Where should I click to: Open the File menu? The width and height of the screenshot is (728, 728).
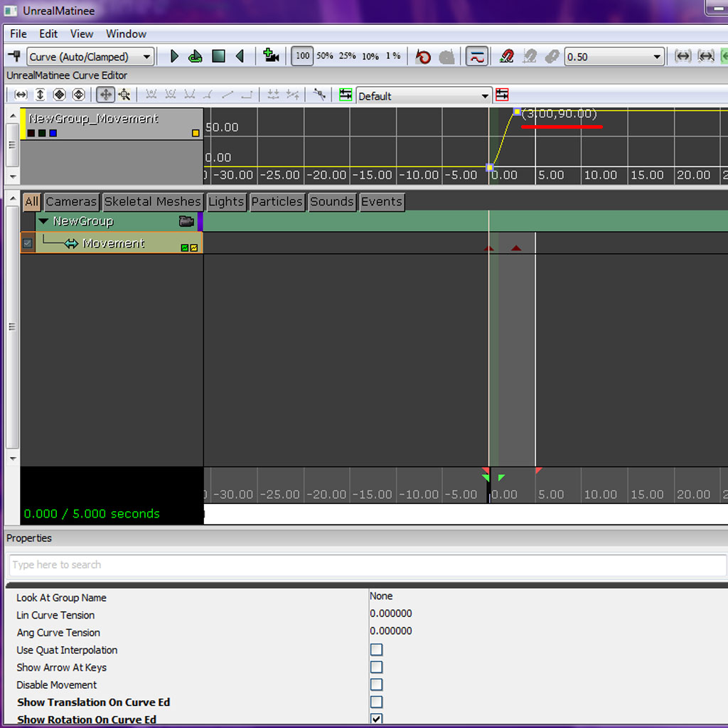coord(18,34)
